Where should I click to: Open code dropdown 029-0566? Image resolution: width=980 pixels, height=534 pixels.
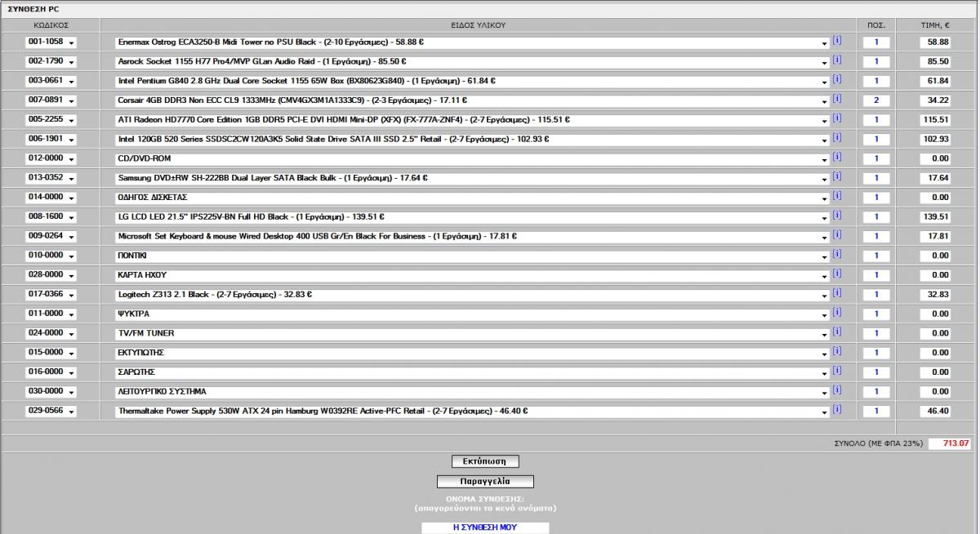(x=51, y=412)
